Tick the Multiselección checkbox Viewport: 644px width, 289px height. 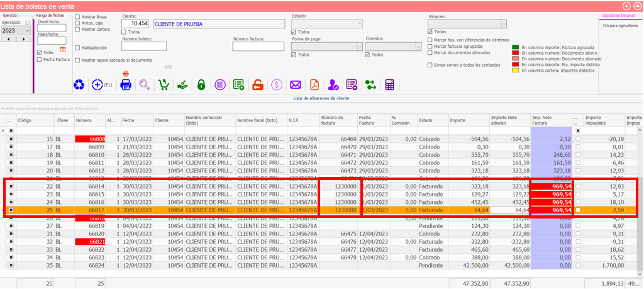click(x=77, y=48)
